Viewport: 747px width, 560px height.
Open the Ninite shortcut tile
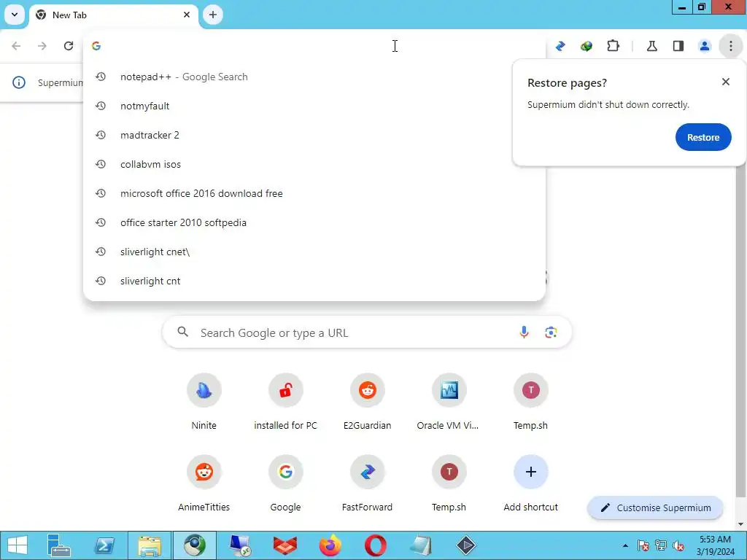[204, 402]
